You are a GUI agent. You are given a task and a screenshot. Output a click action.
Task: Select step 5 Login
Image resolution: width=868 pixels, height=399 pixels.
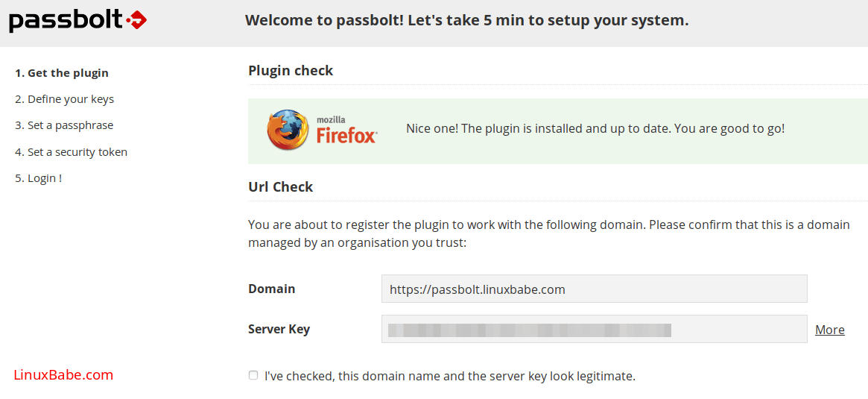point(39,178)
